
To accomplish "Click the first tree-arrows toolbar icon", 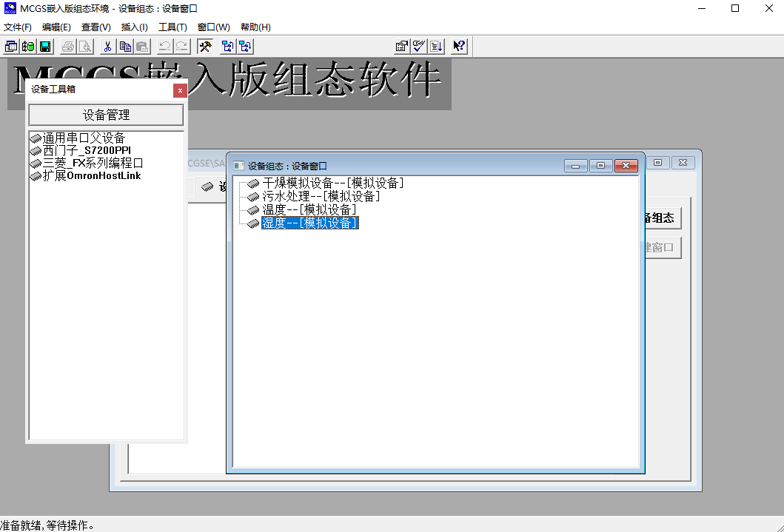I will click(x=228, y=47).
